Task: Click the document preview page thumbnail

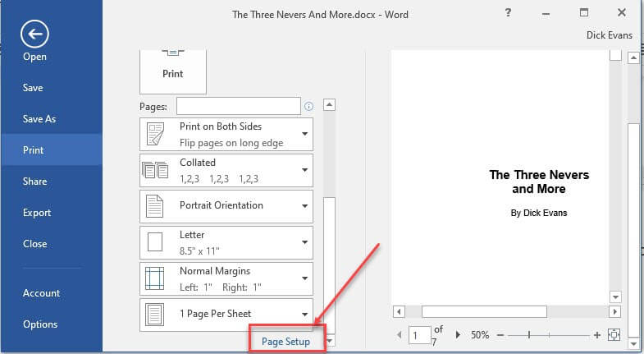Action: [500, 177]
